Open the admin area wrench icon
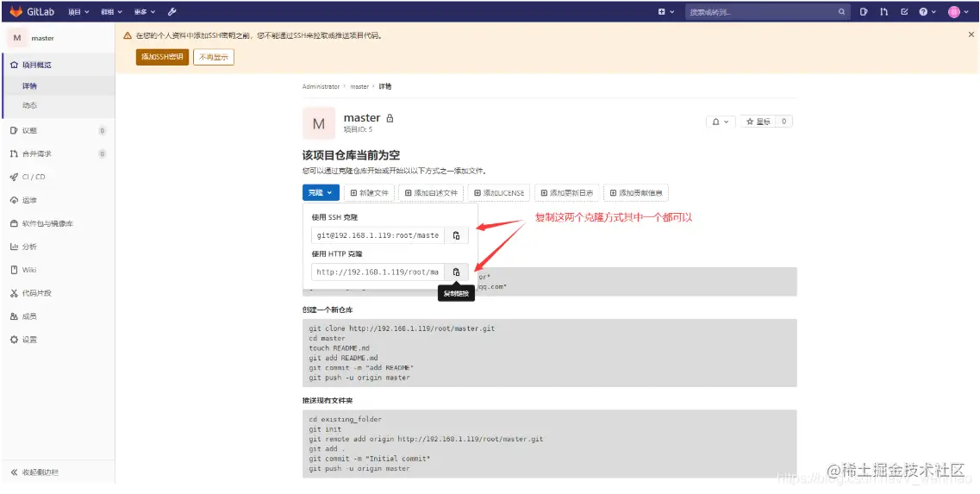This screenshot has height=494, width=980. tap(172, 12)
